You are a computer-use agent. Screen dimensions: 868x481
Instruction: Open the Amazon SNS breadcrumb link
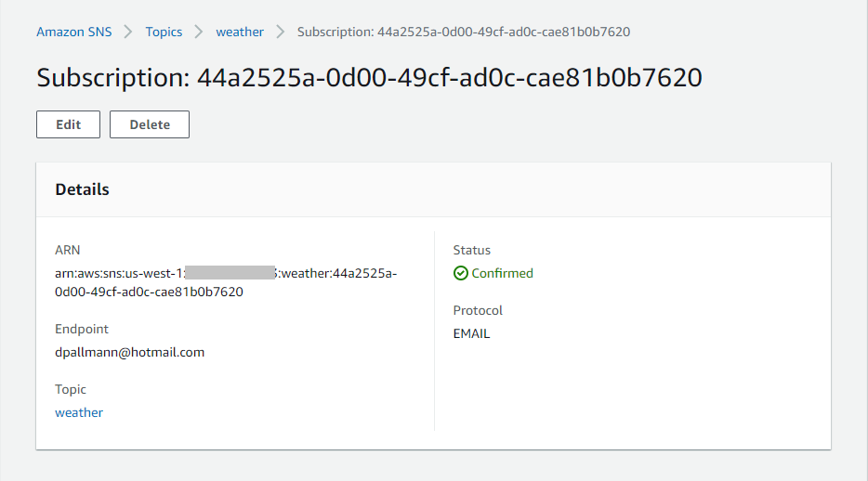point(74,32)
